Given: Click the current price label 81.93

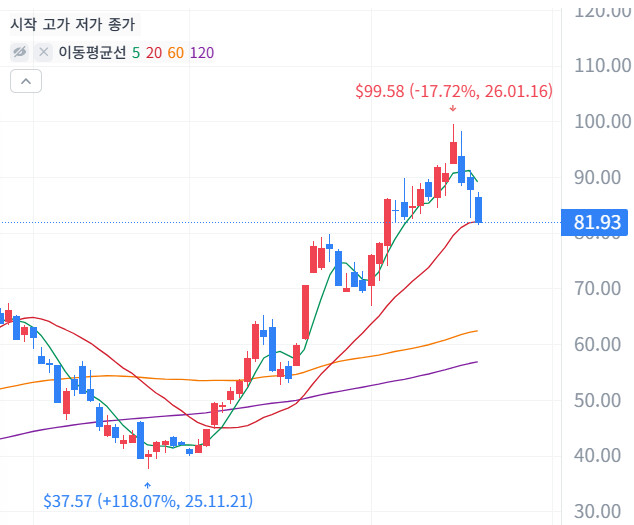Looking at the screenshot, I should tap(598, 222).
